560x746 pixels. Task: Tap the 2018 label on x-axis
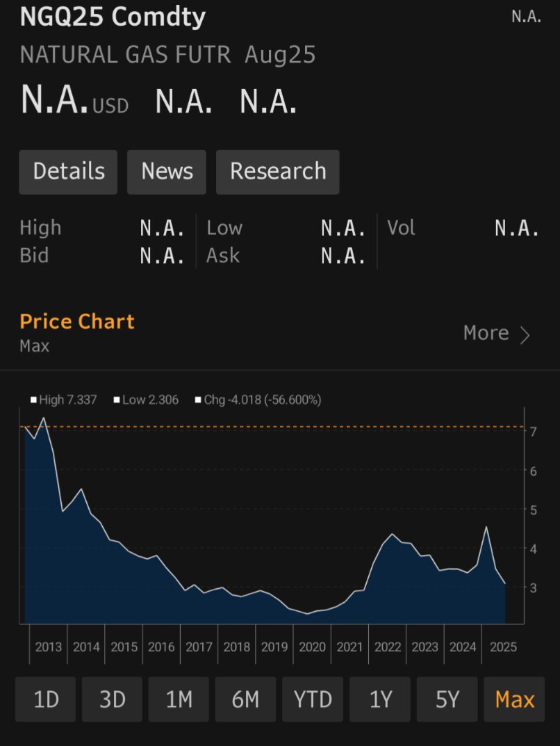(x=237, y=647)
